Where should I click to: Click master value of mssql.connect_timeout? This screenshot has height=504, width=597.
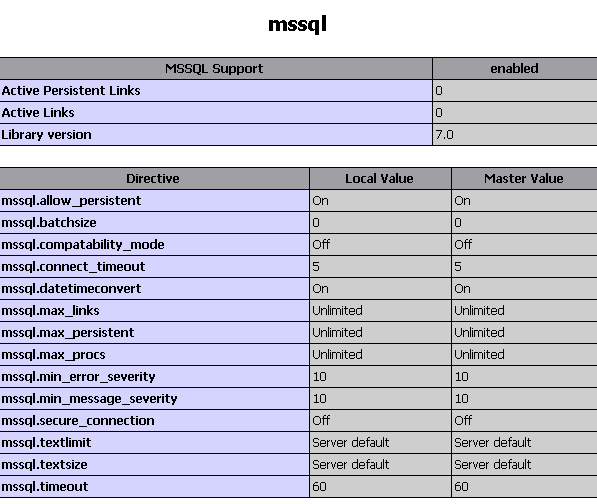[x=458, y=266]
